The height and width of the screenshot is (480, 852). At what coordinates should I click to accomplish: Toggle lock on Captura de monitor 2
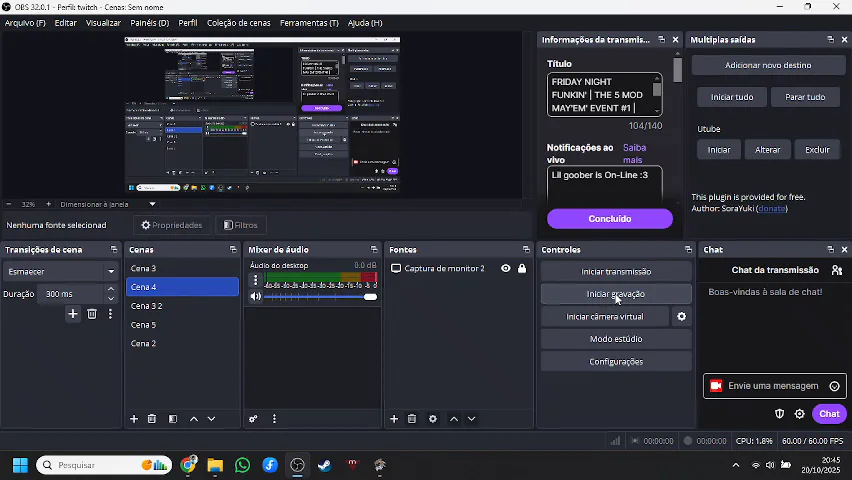pos(522,269)
